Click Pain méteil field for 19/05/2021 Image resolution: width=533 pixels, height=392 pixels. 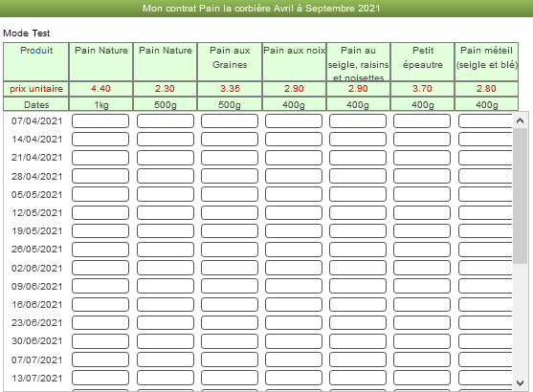coord(485,231)
